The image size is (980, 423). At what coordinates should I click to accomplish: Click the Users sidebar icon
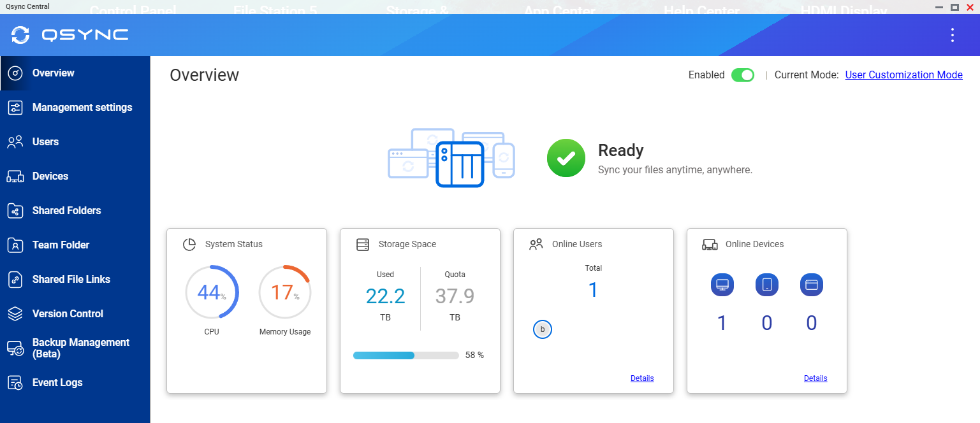pyautogui.click(x=15, y=142)
